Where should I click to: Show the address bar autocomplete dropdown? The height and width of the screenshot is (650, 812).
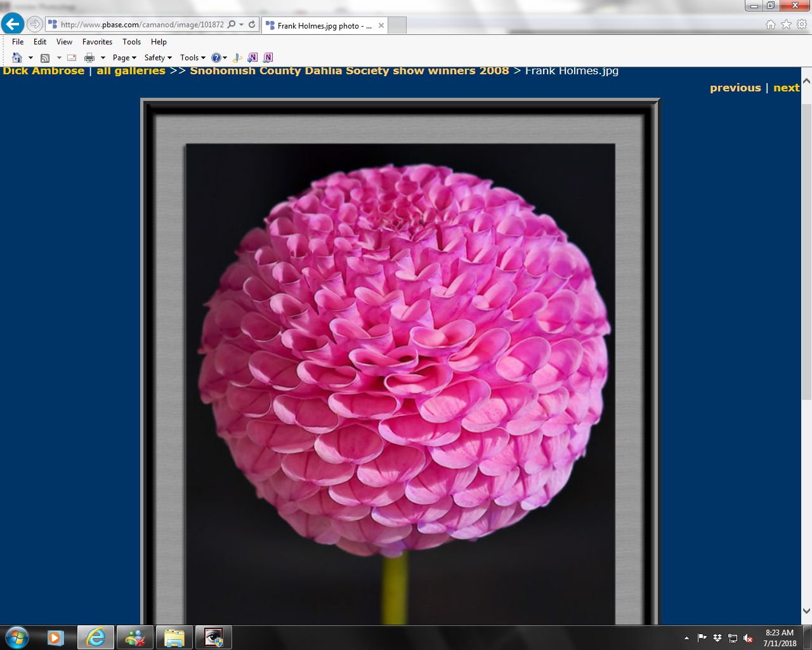pyautogui.click(x=242, y=25)
